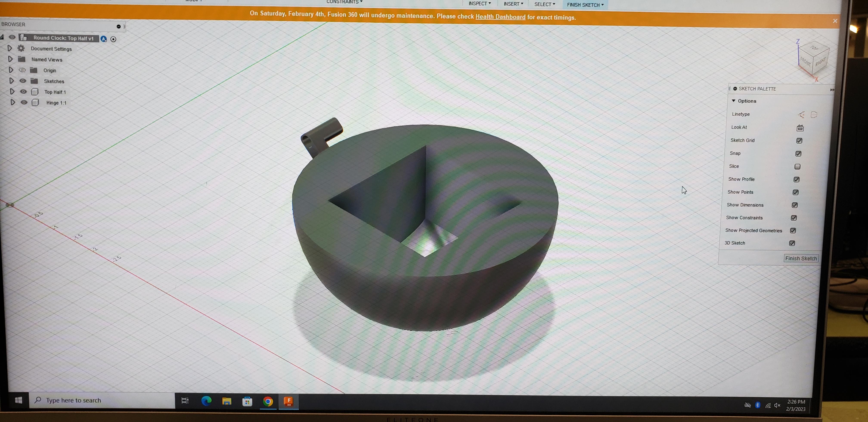Open Fusion 360 from the taskbar
Image resolution: width=868 pixels, height=422 pixels.
click(x=288, y=401)
